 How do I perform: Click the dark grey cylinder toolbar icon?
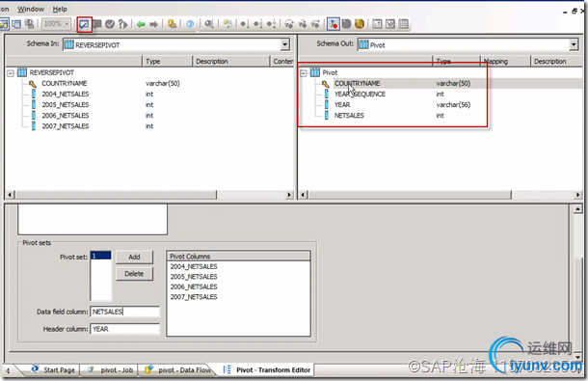coord(346,24)
